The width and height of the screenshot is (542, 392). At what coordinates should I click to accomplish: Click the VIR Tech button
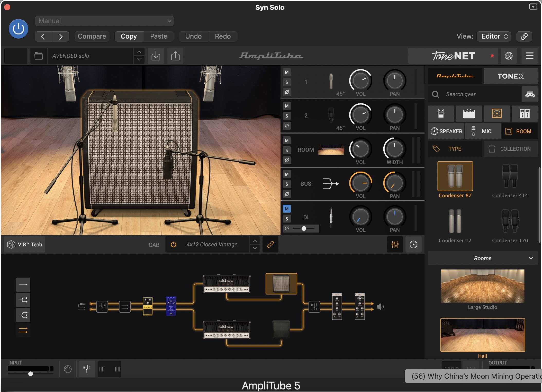coord(25,245)
